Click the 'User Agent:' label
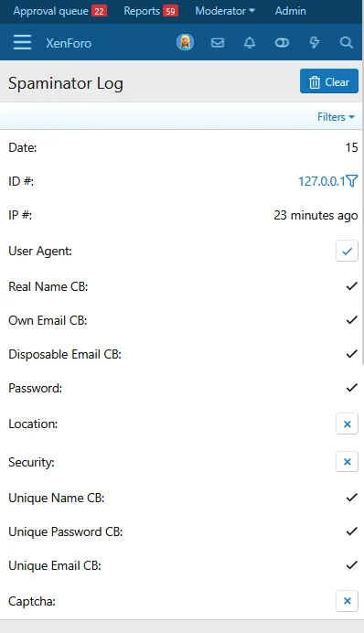Screen dimensions: 364x633 click(x=40, y=252)
